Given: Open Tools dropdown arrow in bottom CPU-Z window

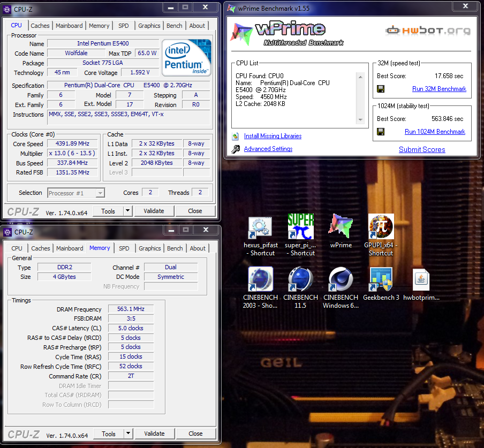Looking at the screenshot, I should coord(128,434).
